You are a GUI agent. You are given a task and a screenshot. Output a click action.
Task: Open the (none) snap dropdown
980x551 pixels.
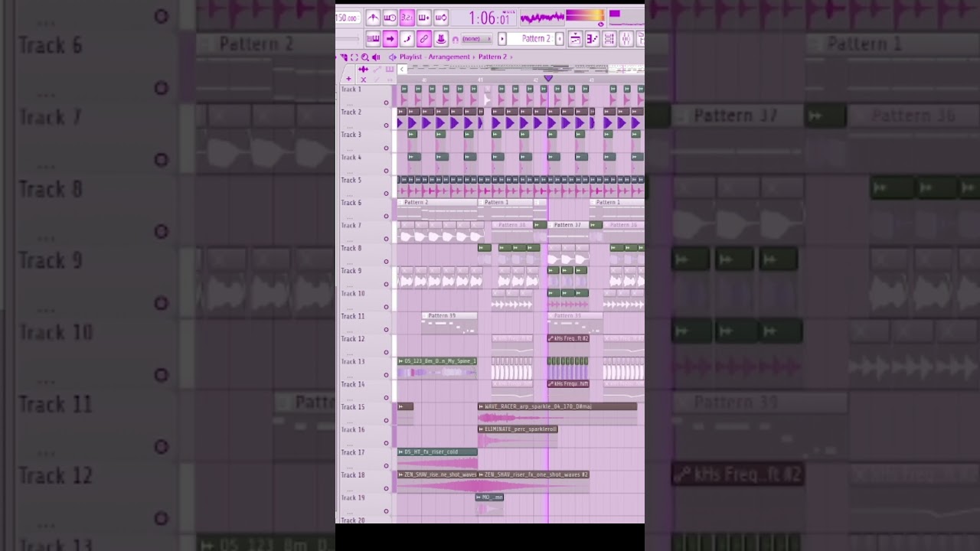(x=477, y=39)
